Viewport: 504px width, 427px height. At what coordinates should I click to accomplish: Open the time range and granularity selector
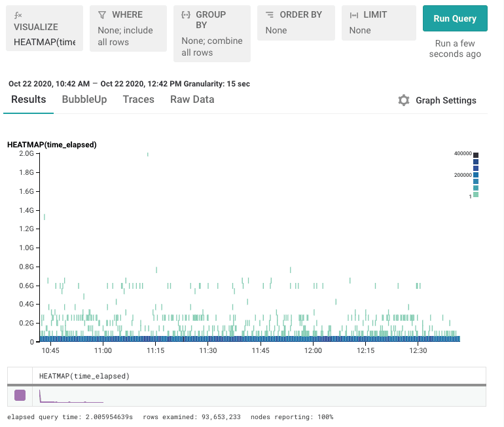pyautogui.click(x=129, y=84)
